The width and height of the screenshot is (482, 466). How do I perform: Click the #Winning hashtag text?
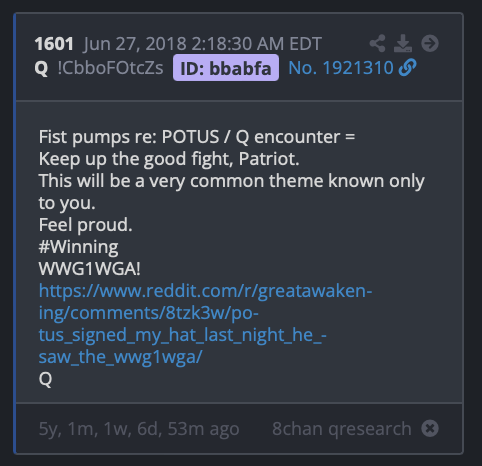[78, 247]
